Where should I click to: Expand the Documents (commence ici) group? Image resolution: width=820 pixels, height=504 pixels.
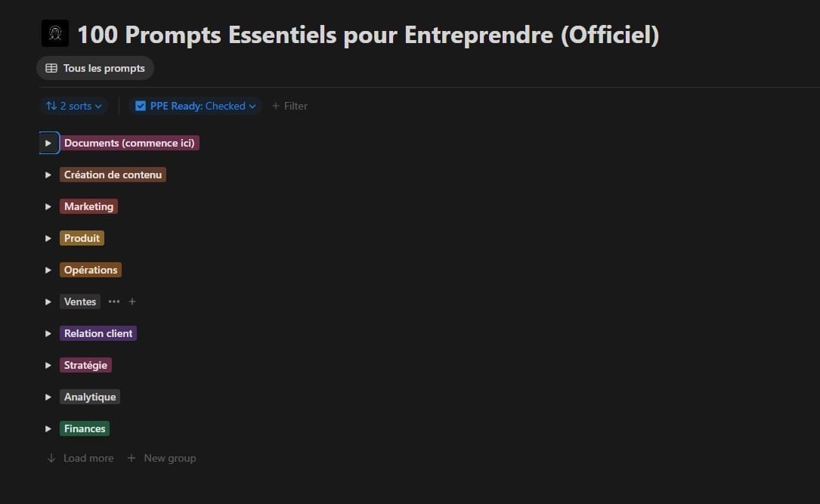pos(48,143)
